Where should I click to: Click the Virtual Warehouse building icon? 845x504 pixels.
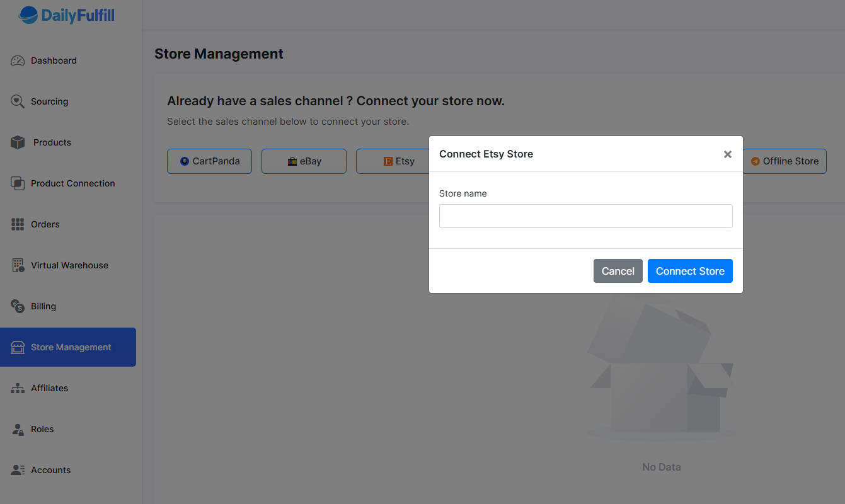pyautogui.click(x=18, y=265)
